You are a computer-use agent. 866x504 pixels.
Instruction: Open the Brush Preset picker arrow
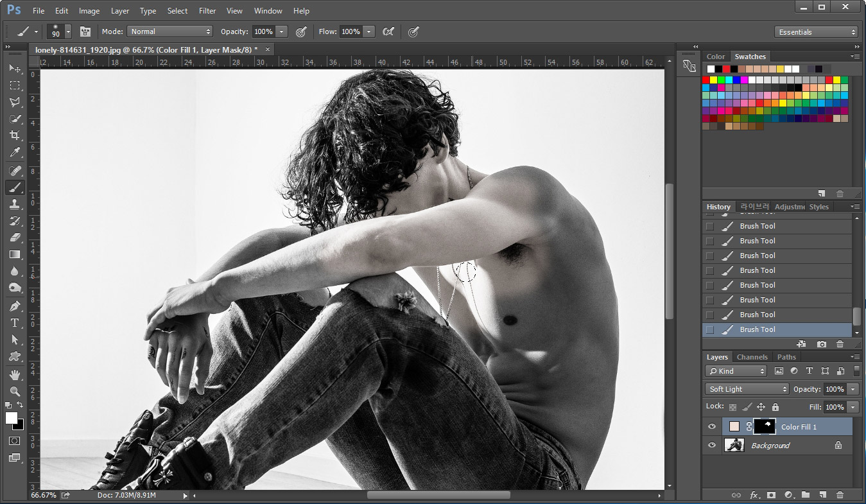(x=68, y=31)
